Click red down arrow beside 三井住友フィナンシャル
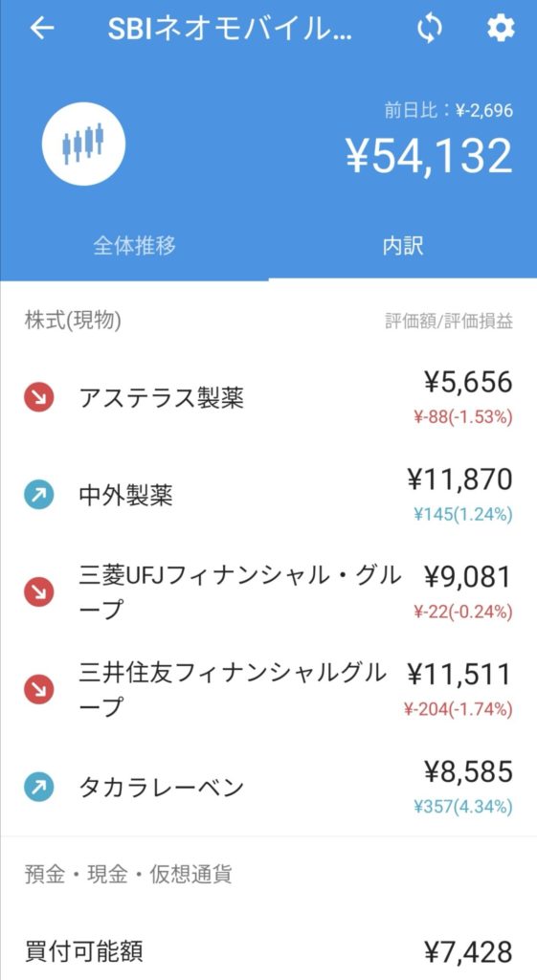Viewport: 537px width, 980px height. (38, 690)
